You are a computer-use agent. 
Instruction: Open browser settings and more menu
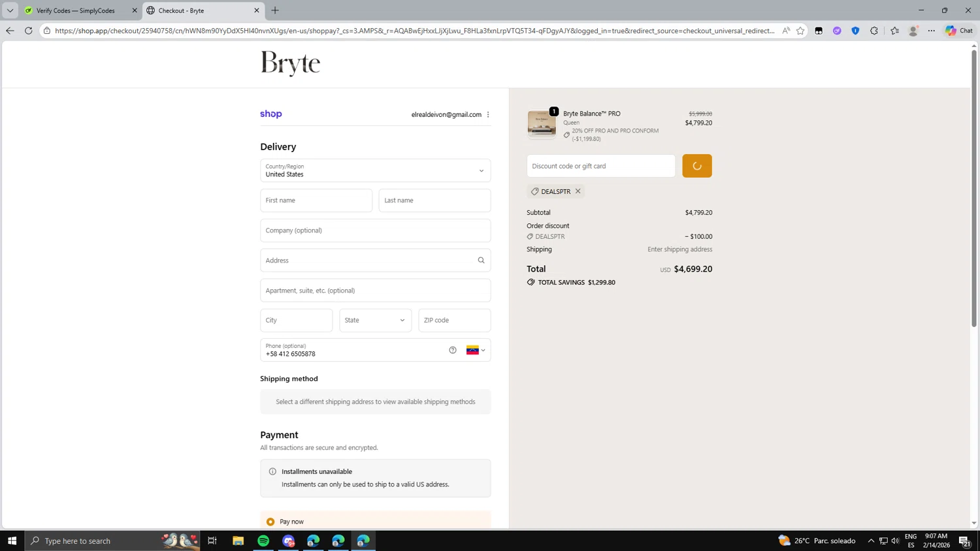(932, 31)
